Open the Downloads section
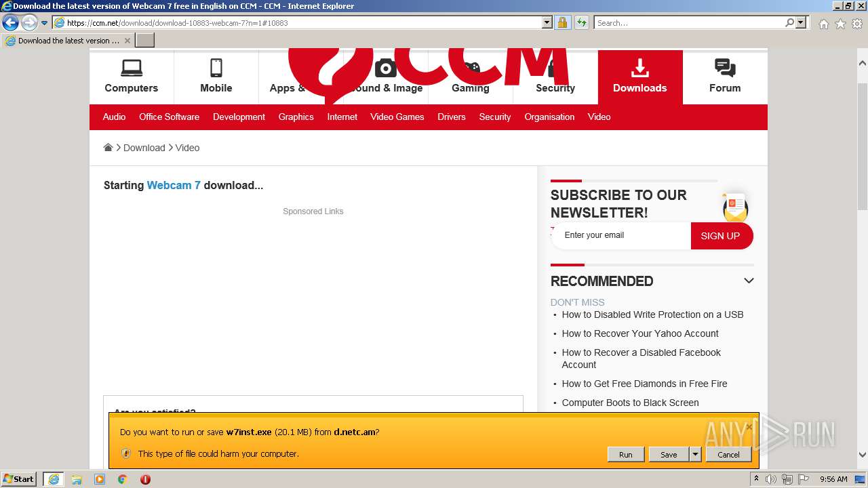 pos(640,77)
